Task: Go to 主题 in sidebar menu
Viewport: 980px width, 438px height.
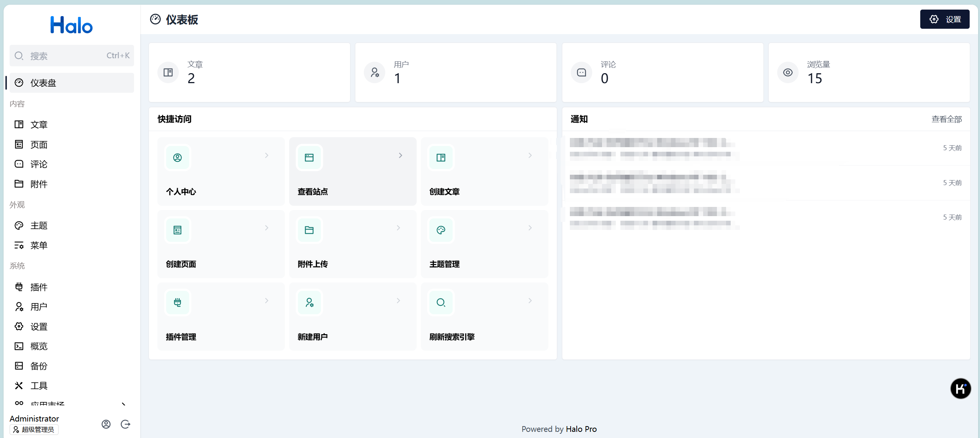Action: (39, 225)
